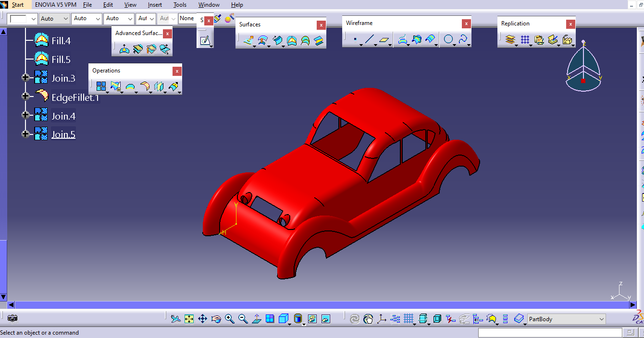The height and width of the screenshot is (338, 644).
Task: Close the Wireframe toolbar
Action: tap(466, 24)
